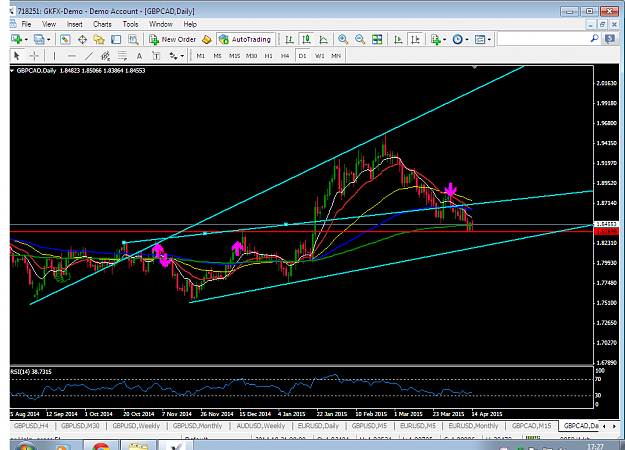Select the trendline drawing tool

click(x=88, y=56)
